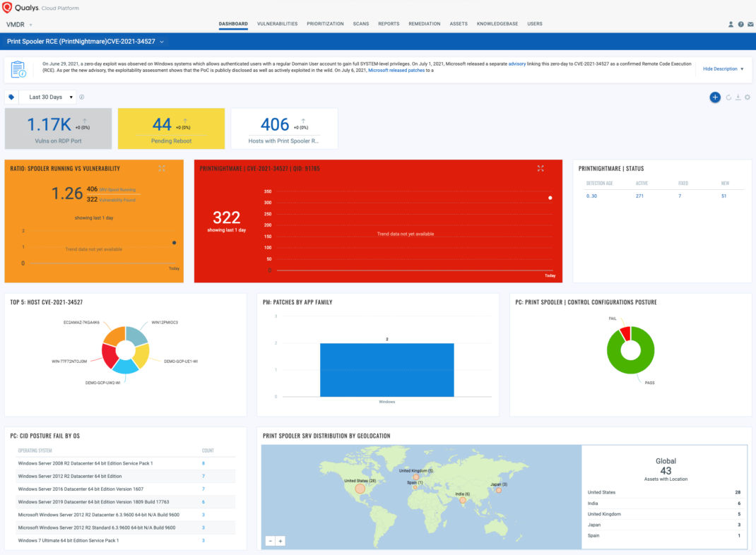Image resolution: width=756 pixels, height=555 pixels.
Task: Open the Assets tab
Action: [x=459, y=23]
